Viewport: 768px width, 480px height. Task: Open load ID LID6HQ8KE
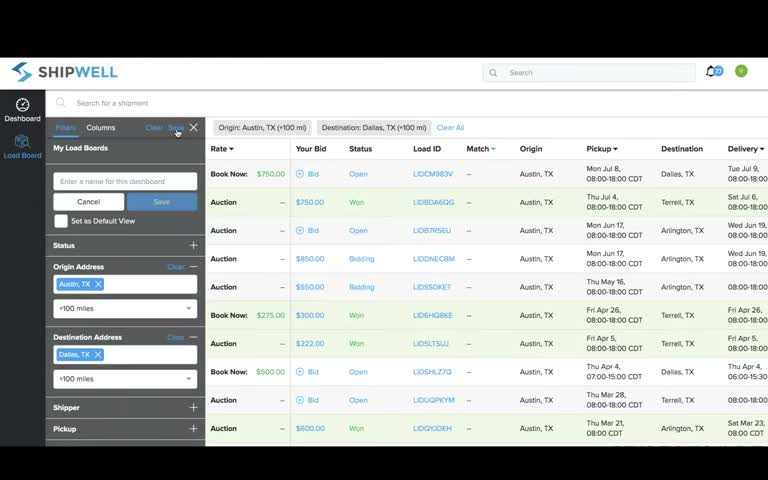(432, 315)
